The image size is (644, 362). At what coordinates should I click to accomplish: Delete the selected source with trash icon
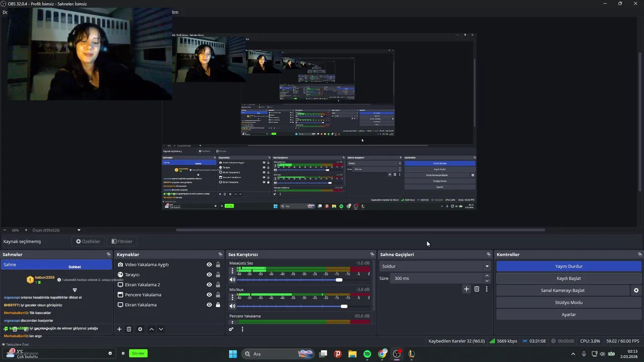click(129, 329)
